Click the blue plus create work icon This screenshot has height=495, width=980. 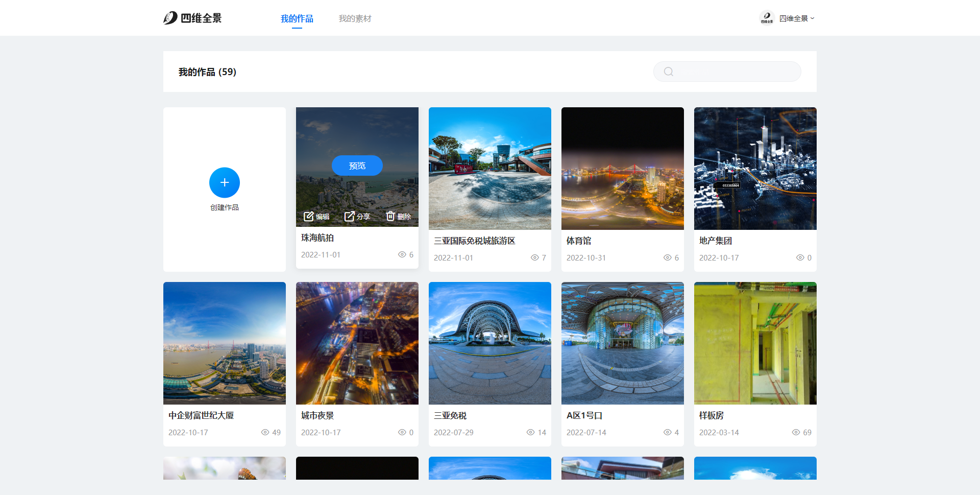click(224, 183)
